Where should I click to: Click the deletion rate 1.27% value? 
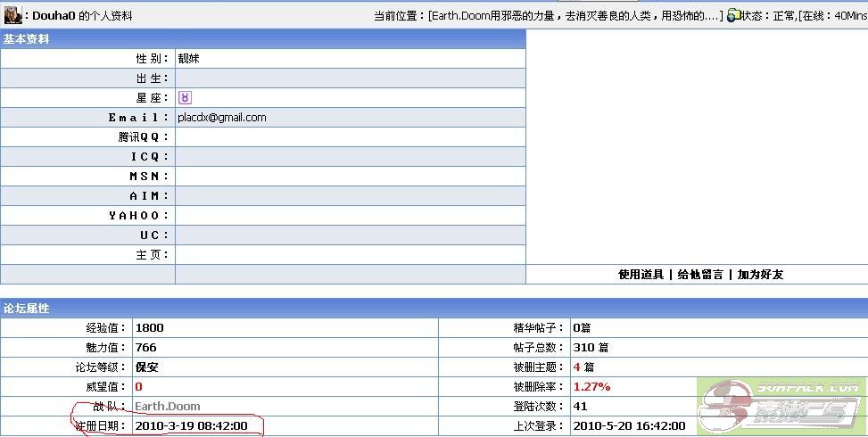tap(591, 387)
